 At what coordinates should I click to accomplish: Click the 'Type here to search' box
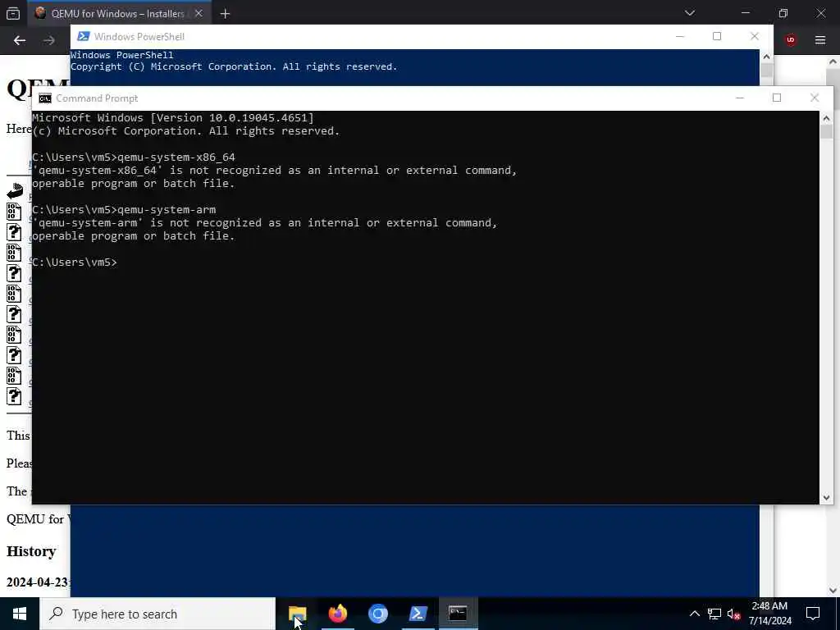point(157,614)
